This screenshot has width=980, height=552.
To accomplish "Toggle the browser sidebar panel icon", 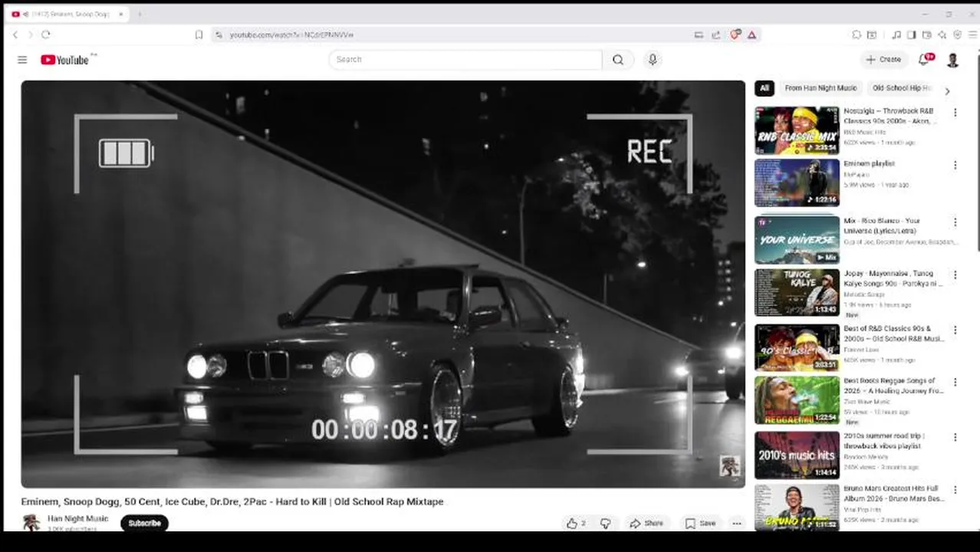I will pos(911,34).
